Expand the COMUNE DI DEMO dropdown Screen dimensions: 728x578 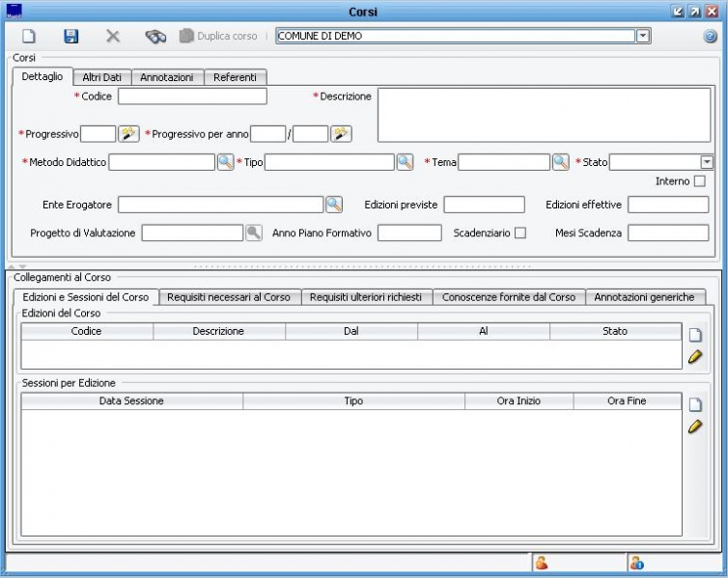coord(643,36)
